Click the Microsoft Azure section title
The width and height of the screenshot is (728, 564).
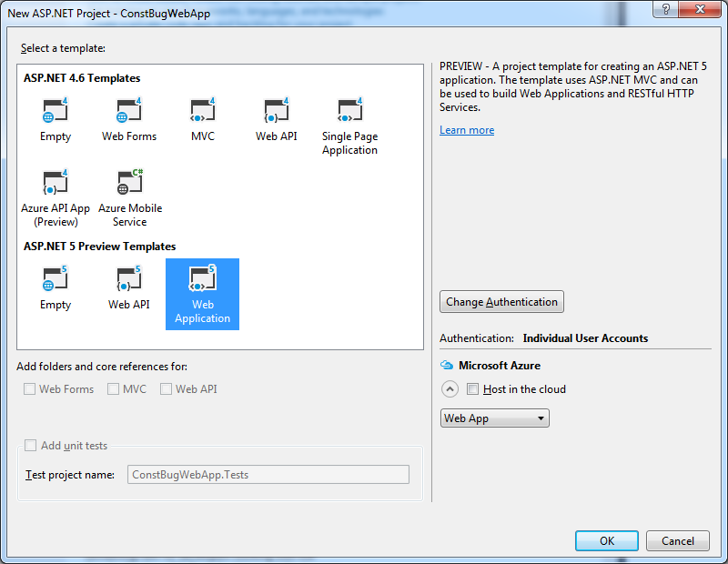click(500, 366)
